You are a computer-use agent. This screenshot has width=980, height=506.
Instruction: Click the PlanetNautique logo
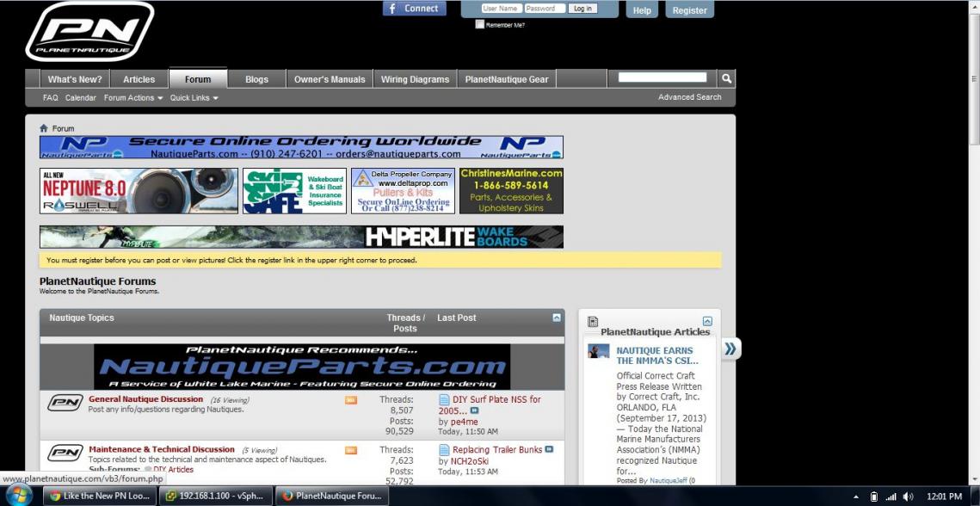click(89, 32)
